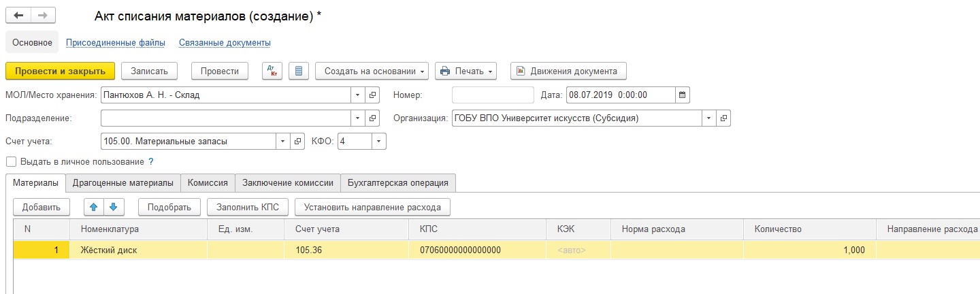Click the forward navigation arrow

pos(43,16)
